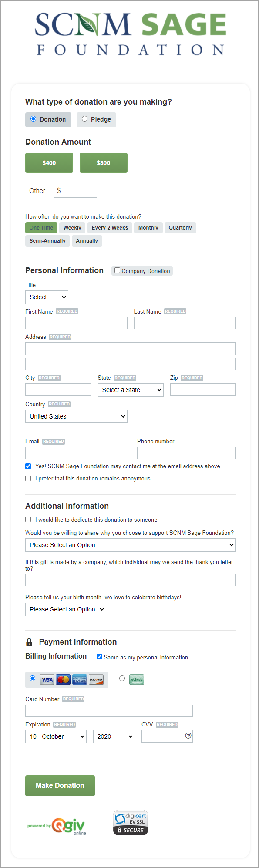This screenshot has width=259, height=868.
Task: Choose the Monthly frequency
Action: (x=148, y=228)
